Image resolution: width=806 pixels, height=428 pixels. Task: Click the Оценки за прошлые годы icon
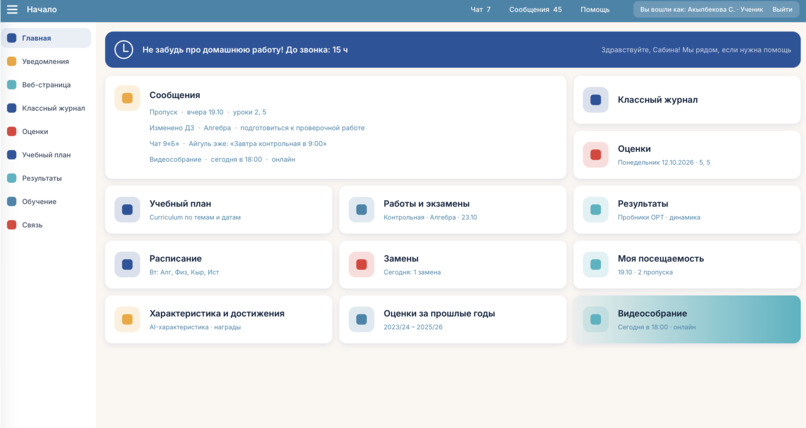tap(361, 319)
